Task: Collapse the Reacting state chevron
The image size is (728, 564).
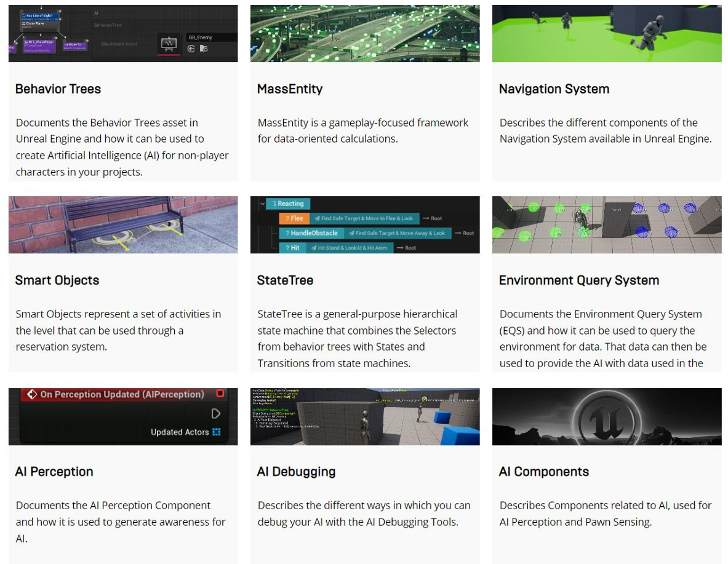Action: (x=263, y=204)
